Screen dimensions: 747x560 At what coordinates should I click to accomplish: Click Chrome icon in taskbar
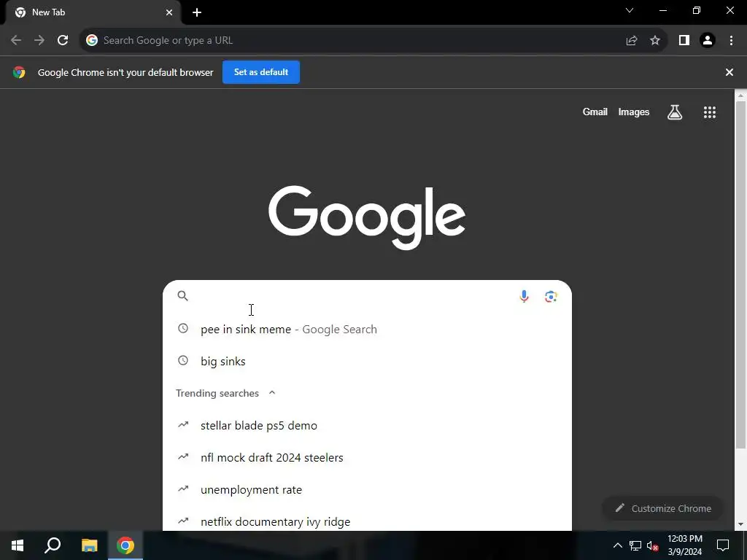click(125, 545)
